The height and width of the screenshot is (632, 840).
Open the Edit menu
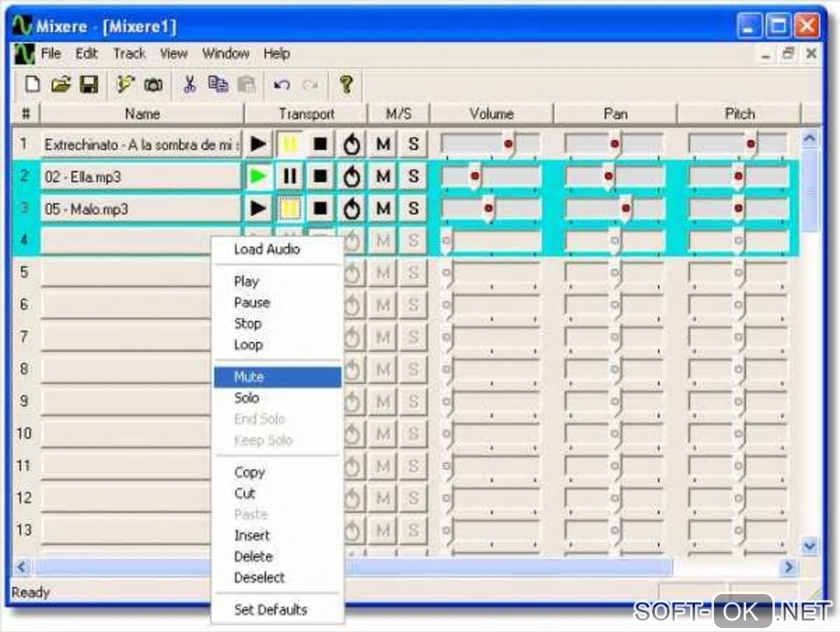coord(86,54)
